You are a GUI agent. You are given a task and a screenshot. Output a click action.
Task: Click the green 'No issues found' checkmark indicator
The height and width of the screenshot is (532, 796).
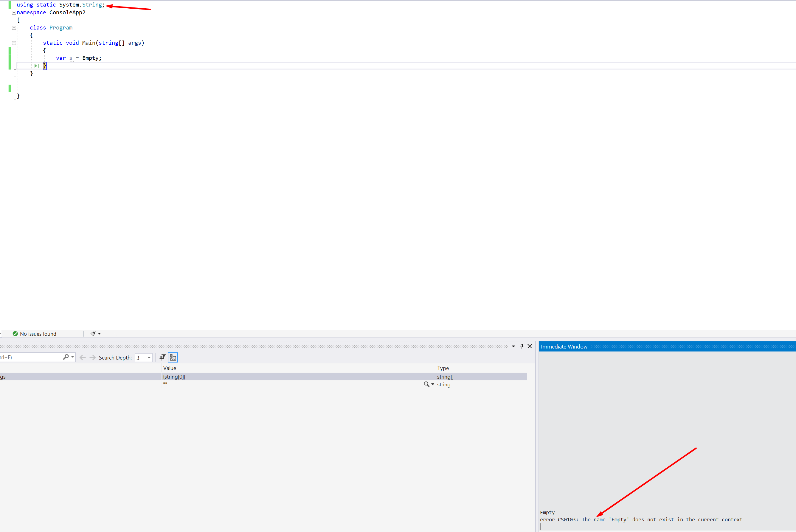point(15,334)
